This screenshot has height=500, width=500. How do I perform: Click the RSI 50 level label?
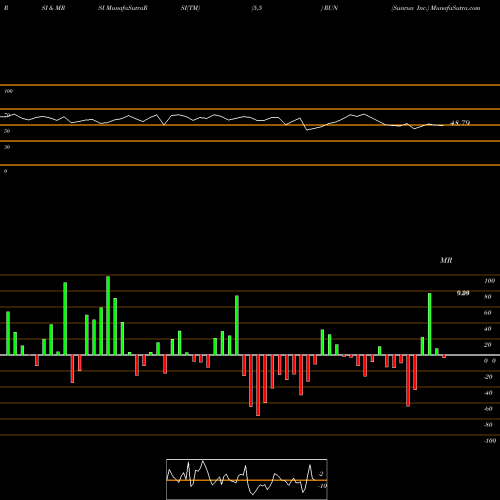7,131
